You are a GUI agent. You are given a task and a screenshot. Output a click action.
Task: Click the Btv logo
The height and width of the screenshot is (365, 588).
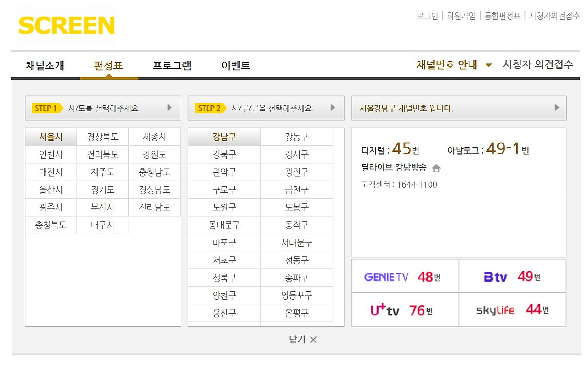tap(495, 277)
